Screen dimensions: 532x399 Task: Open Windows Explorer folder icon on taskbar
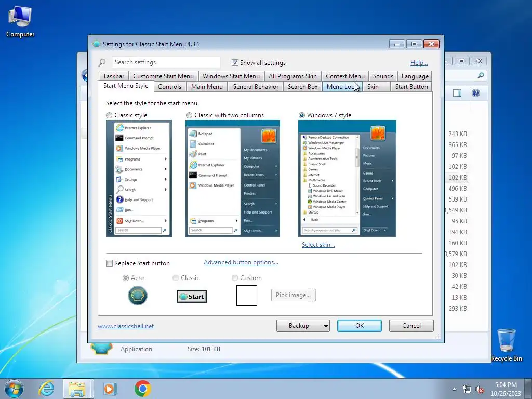77,389
